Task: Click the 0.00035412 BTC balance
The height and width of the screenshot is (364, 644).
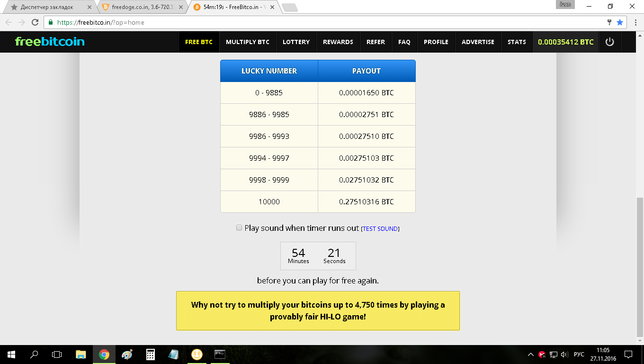Action: (565, 42)
